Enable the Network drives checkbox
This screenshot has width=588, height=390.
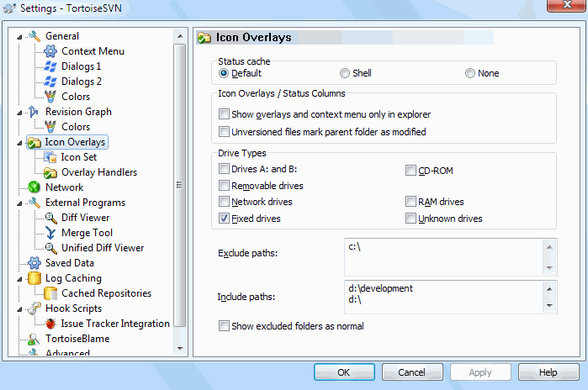click(224, 201)
